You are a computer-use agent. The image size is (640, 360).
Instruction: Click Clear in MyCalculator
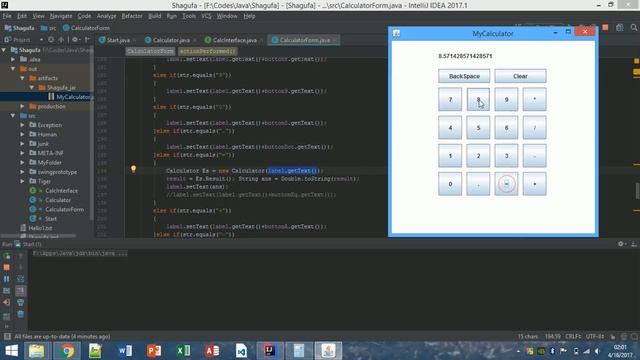tap(520, 76)
